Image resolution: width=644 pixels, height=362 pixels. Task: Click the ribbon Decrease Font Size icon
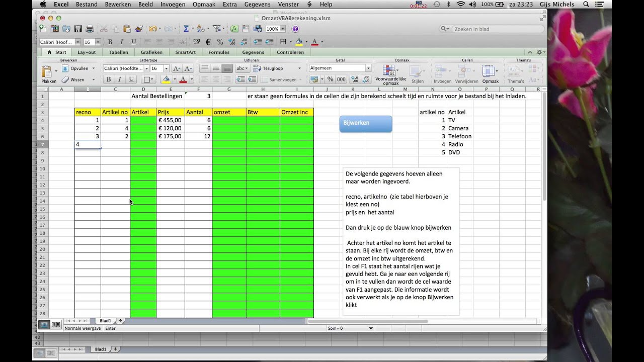tap(188, 68)
